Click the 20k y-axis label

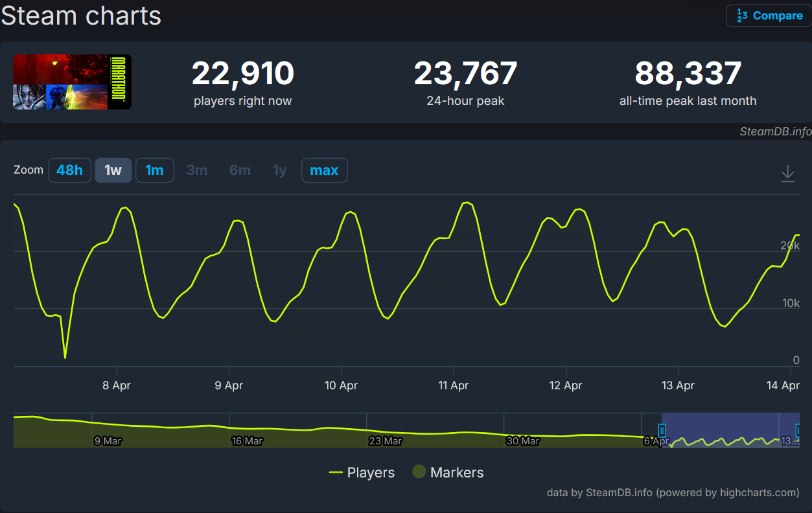coord(790,246)
